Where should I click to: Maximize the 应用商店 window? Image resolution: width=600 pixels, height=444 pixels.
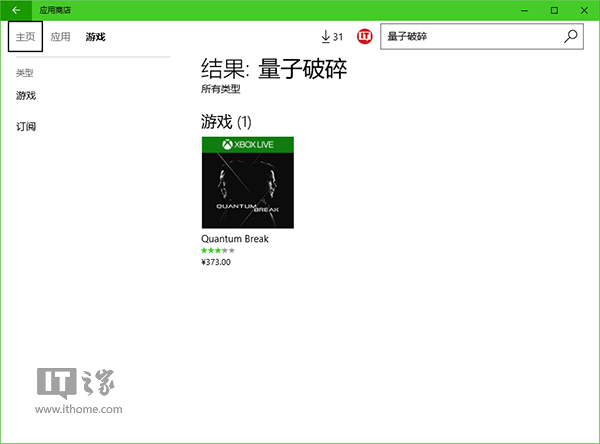click(x=554, y=9)
